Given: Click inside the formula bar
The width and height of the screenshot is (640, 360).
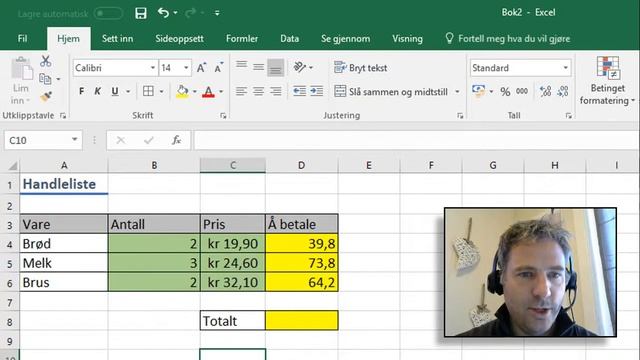Looking at the screenshot, I should point(416,140).
